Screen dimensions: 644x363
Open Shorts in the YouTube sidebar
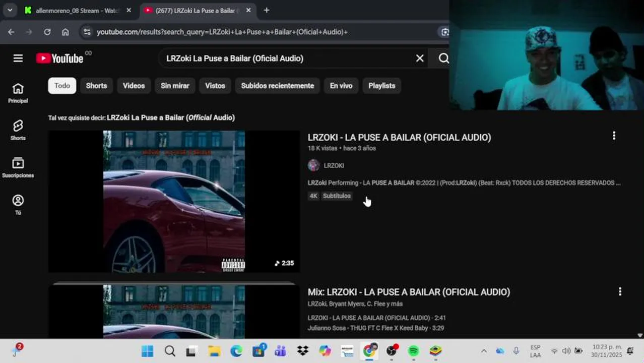18,131
